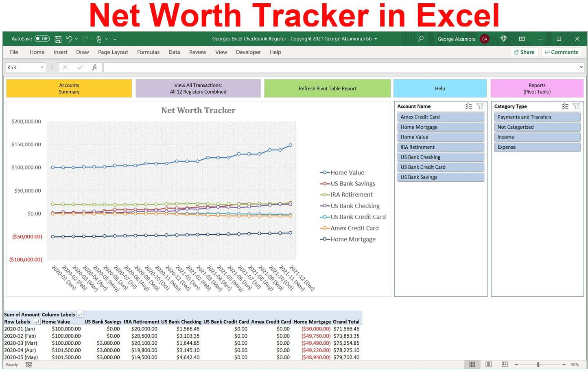Image resolution: width=588 pixels, height=372 pixels.
Task: Switch to Page Break Preview in status bar
Action: tap(504, 365)
